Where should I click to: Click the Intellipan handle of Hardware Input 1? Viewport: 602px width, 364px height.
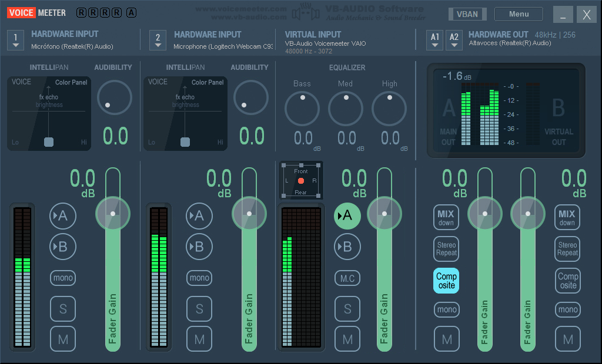(x=49, y=142)
